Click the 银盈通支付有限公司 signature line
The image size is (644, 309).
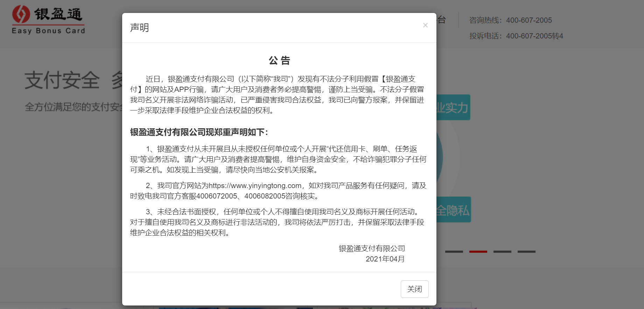(x=372, y=249)
